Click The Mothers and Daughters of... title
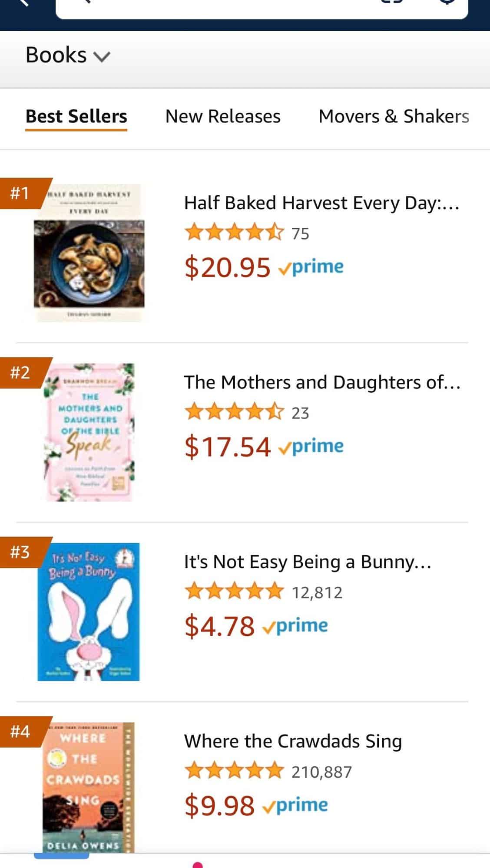Image resolution: width=490 pixels, height=868 pixels. (322, 382)
